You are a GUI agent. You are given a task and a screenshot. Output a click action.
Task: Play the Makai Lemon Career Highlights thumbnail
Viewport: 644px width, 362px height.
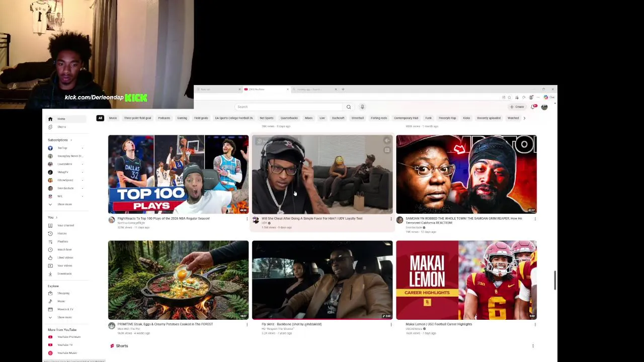pos(466,280)
